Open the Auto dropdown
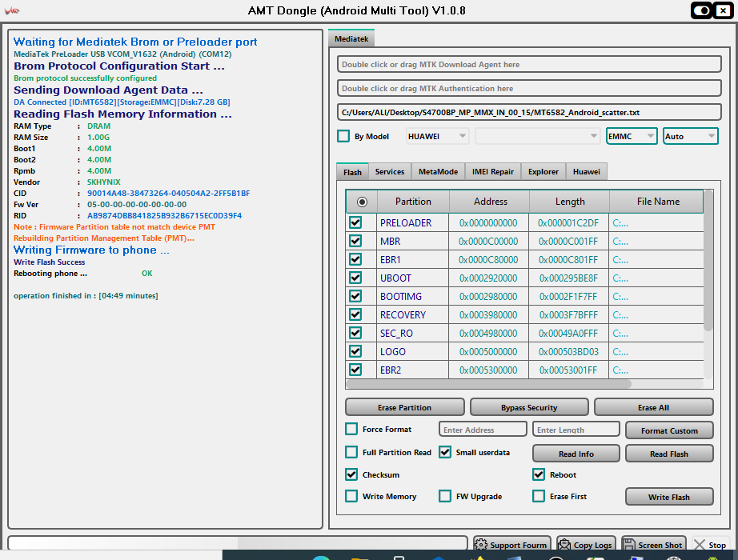 (690, 136)
